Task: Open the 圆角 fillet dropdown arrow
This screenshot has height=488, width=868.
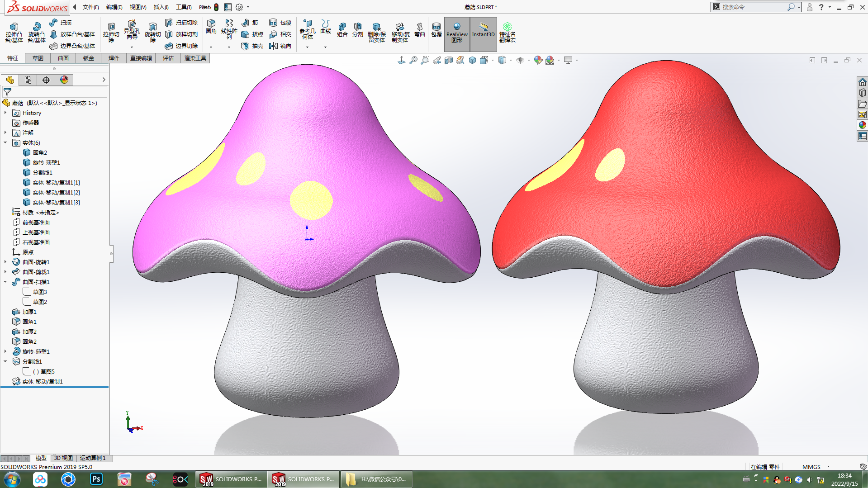Action: tap(211, 47)
